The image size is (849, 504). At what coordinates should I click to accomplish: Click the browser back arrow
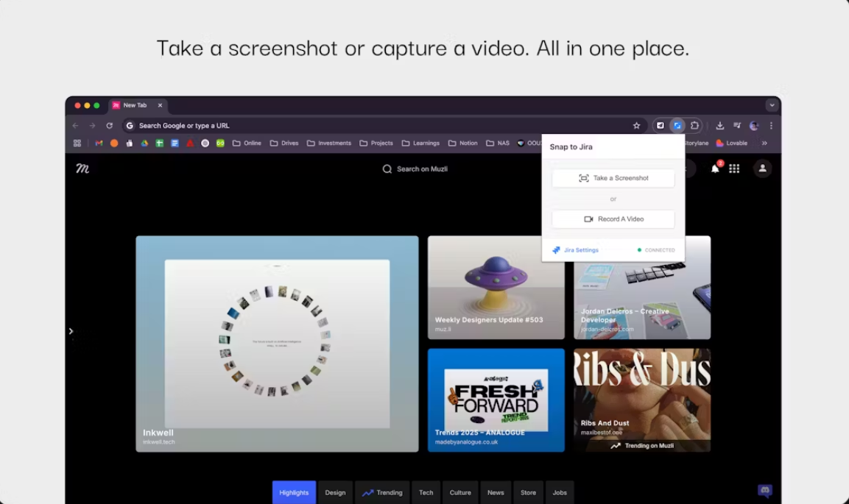pos(75,126)
